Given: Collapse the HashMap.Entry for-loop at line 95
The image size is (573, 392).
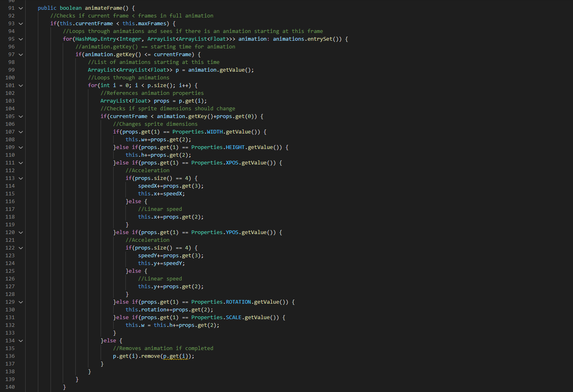Looking at the screenshot, I should pos(21,39).
